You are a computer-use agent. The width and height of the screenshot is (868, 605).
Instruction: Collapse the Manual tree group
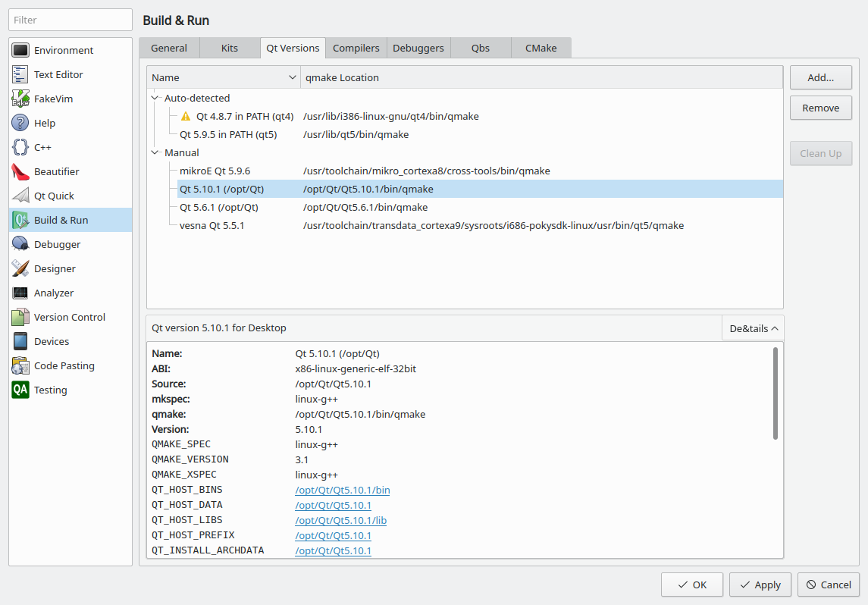click(x=155, y=152)
